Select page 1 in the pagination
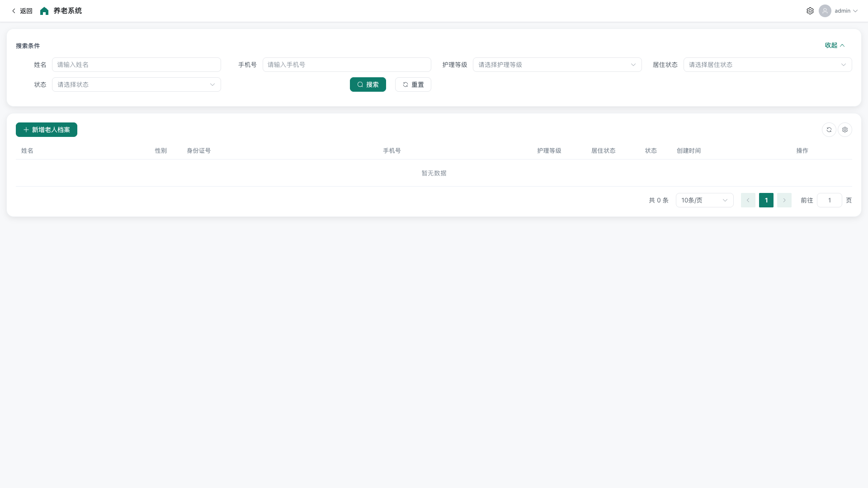The width and height of the screenshot is (868, 488). (x=766, y=200)
